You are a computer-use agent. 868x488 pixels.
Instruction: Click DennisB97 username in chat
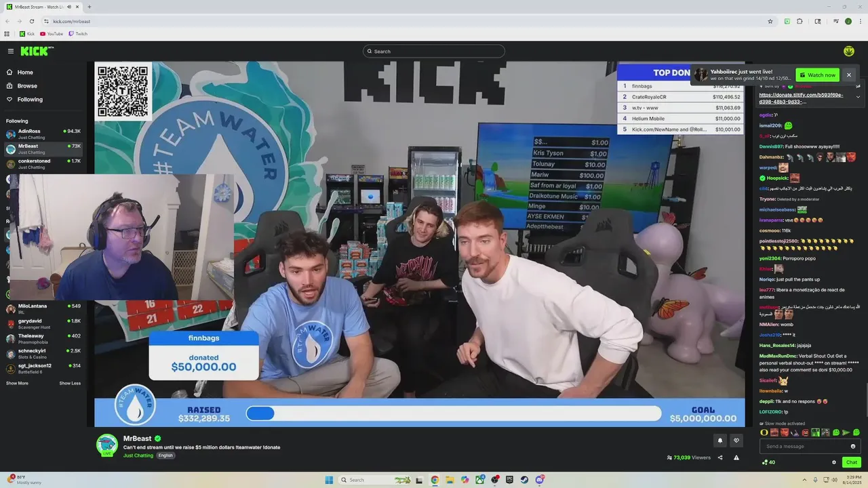tap(771, 146)
